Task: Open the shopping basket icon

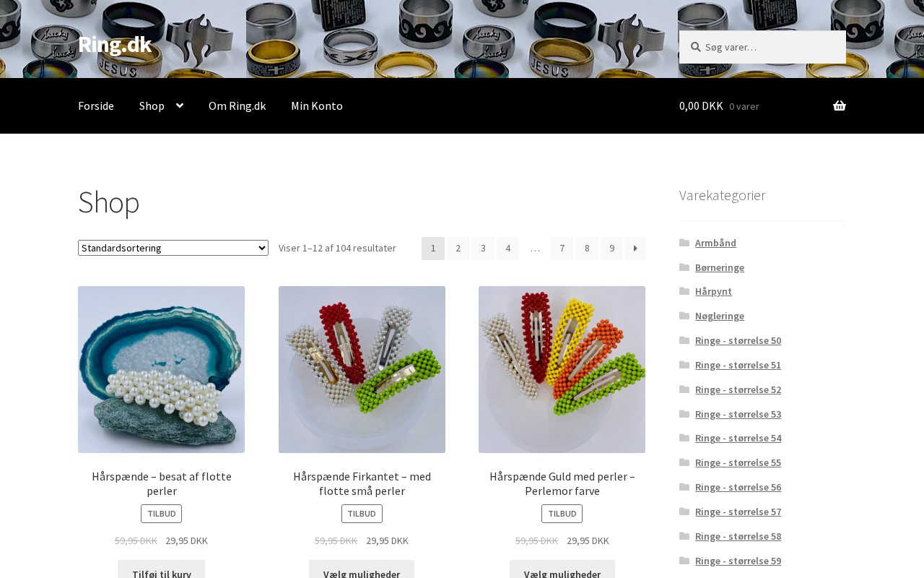Action: (839, 106)
